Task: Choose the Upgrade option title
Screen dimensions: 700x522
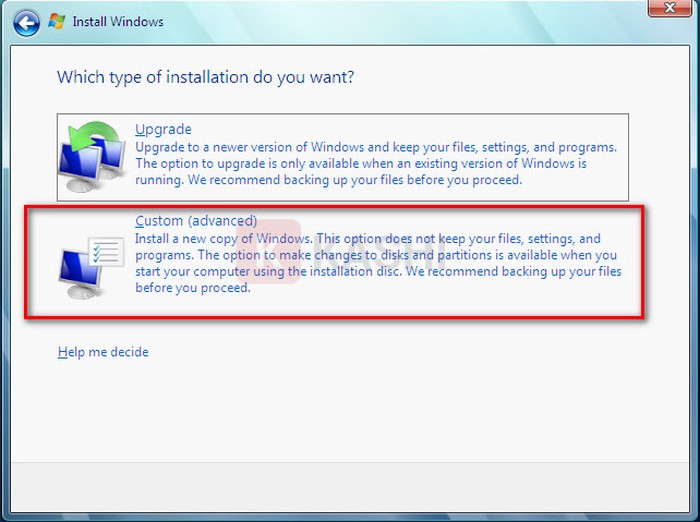Action: point(163,129)
